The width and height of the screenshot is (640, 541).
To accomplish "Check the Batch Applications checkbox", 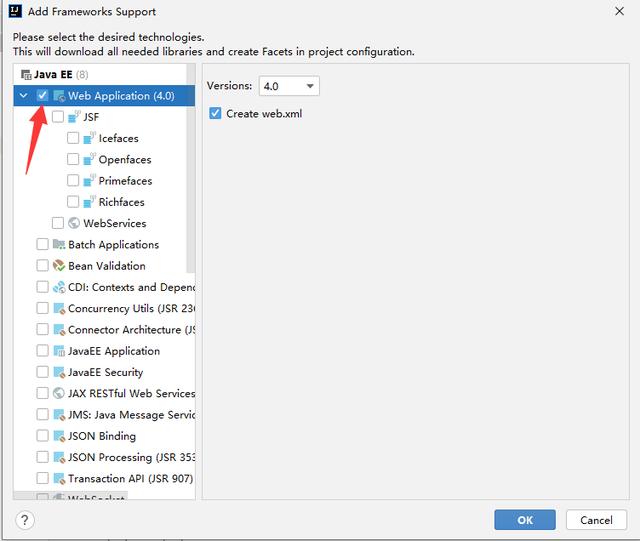I will 42,244.
